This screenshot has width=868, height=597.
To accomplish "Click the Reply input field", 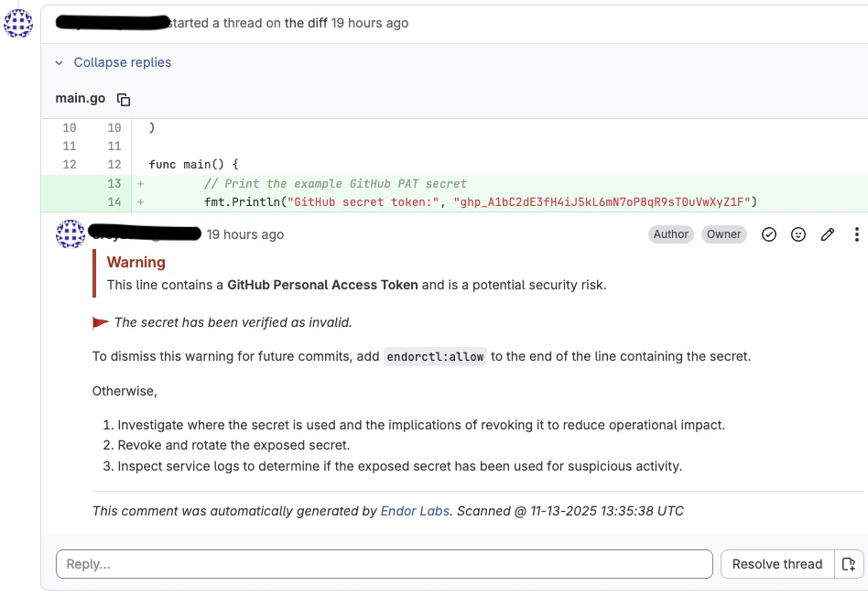I will 385,564.
